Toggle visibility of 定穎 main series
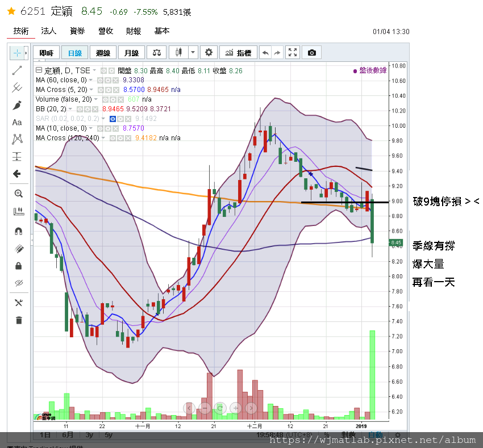This screenshot has height=448, width=483. pyautogui.click(x=104, y=71)
